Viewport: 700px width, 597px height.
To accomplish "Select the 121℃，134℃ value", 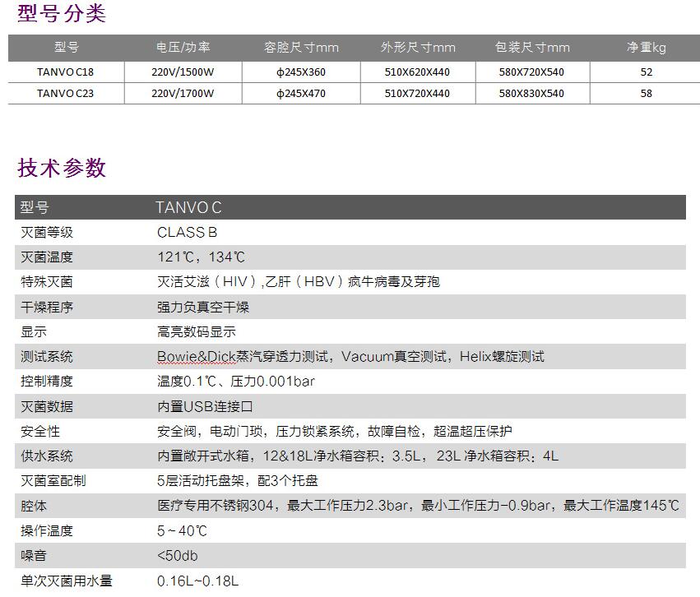I will click(x=201, y=257).
